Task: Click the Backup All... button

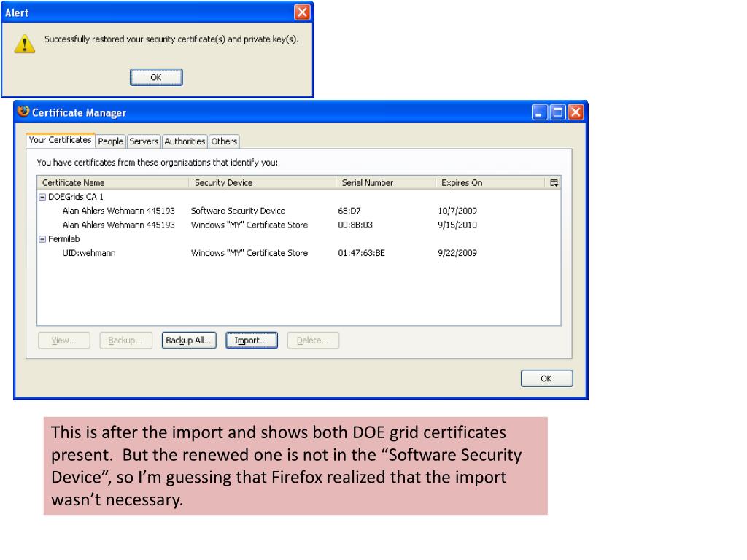Action: [x=189, y=341]
